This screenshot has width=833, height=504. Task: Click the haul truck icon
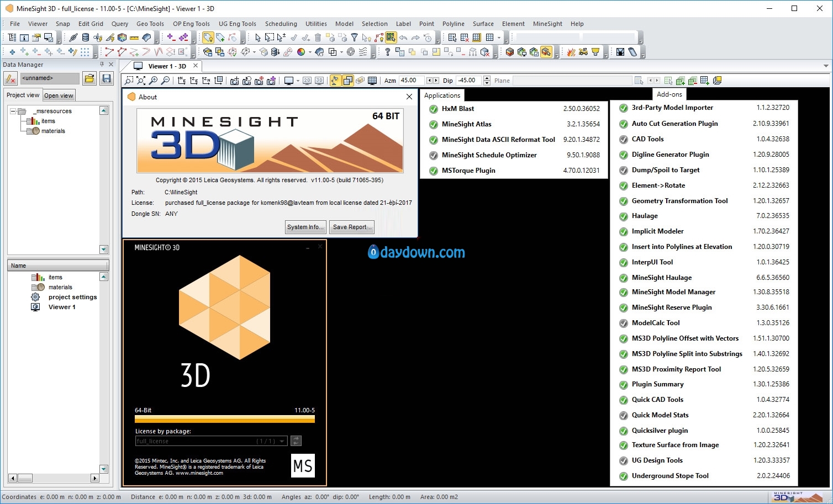583,52
